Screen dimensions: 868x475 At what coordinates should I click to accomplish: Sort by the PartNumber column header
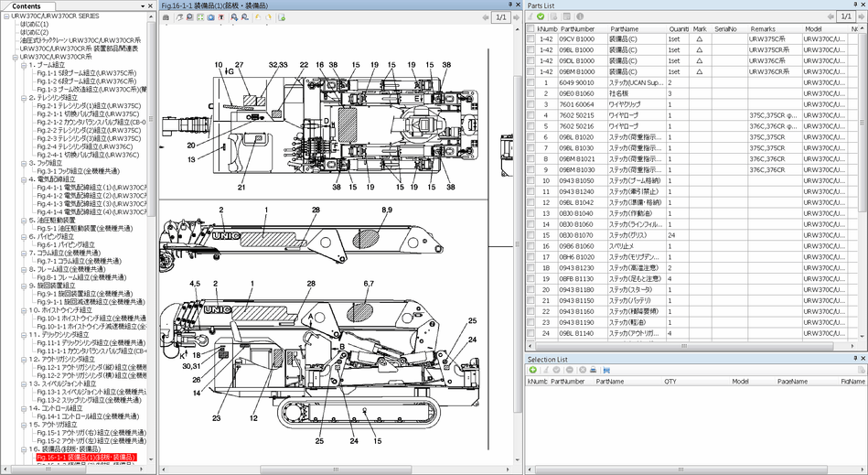[577, 29]
